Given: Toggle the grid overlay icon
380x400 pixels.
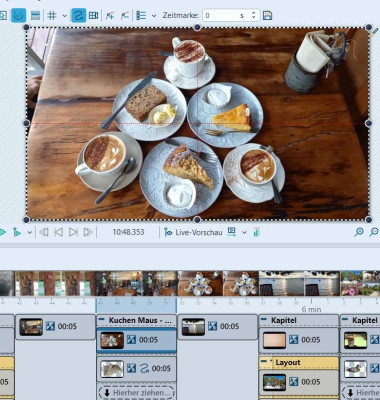Looking at the screenshot, I should pos(52,15).
